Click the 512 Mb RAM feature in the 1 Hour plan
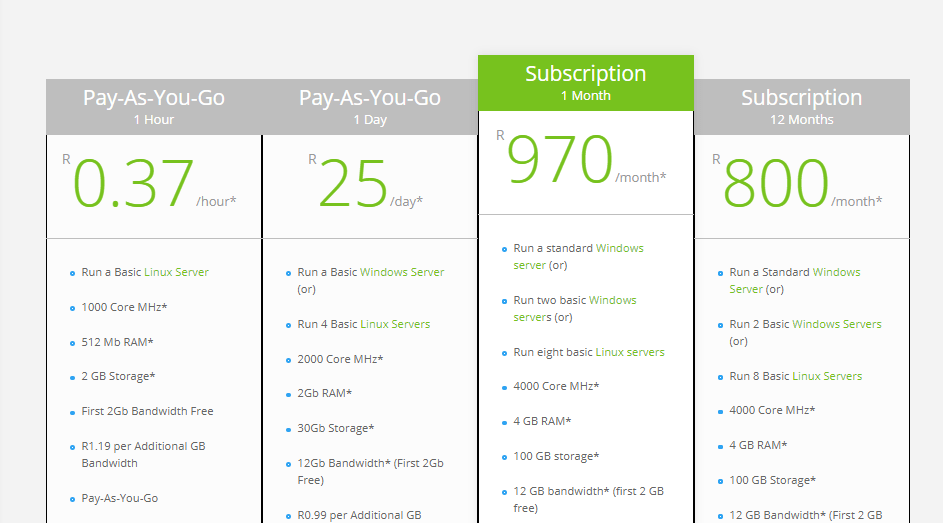 point(117,342)
